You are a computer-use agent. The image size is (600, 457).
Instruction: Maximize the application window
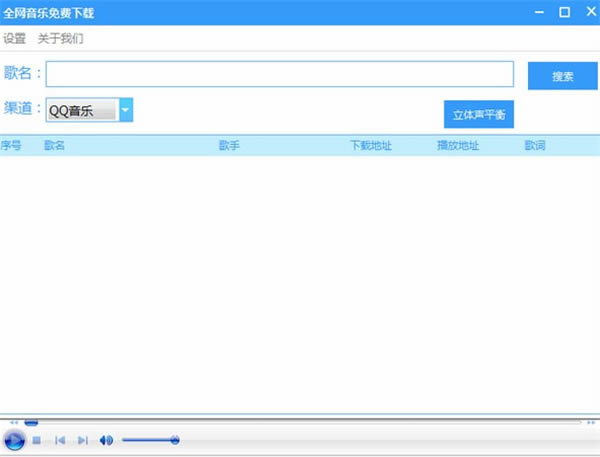[x=564, y=12]
